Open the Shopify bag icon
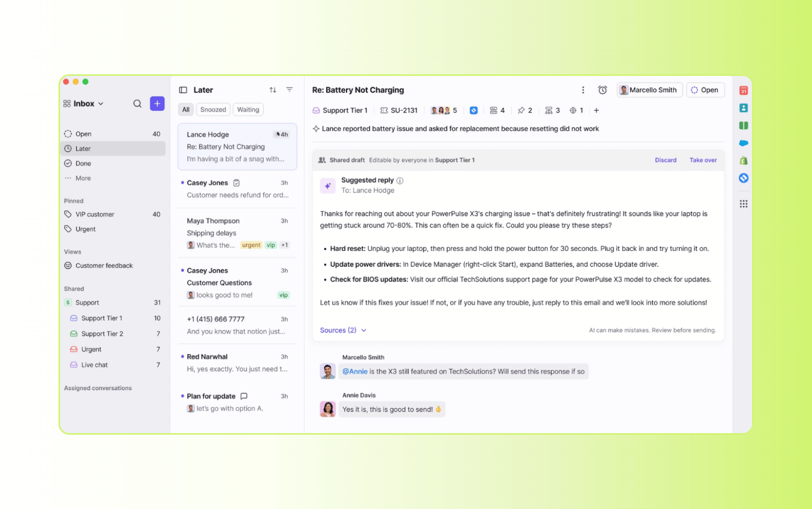The height and width of the screenshot is (509, 812). point(743,160)
